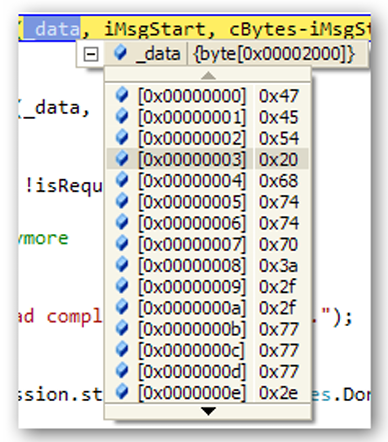
Task: Click icon beside index [0x0000000e]
Action: coord(122,392)
